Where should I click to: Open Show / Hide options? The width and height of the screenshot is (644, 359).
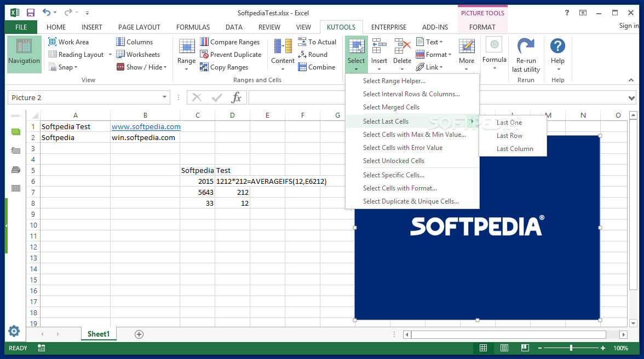(142, 67)
